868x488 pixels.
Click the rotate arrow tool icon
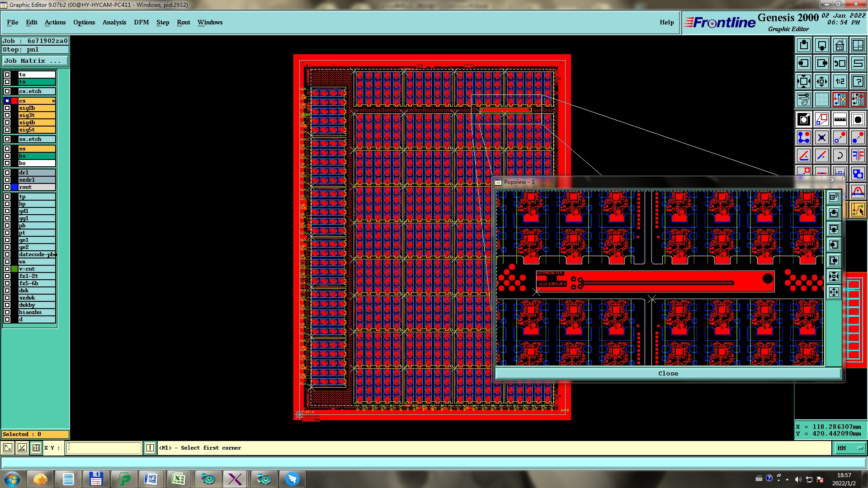(840, 155)
